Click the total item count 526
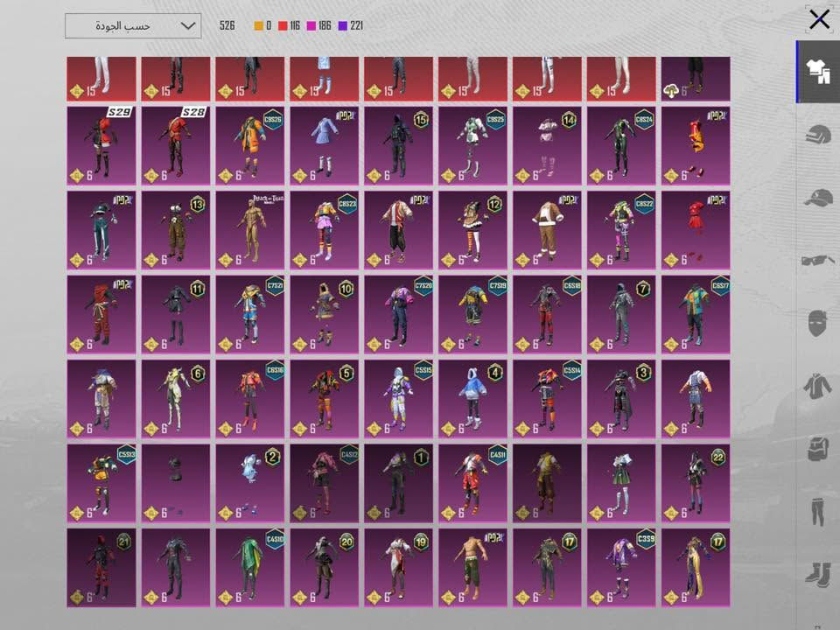The width and height of the screenshot is (840, 630). pos(227,25)
